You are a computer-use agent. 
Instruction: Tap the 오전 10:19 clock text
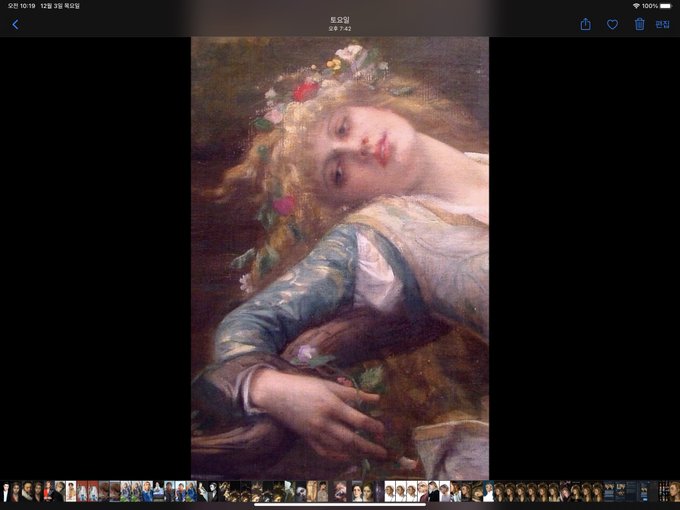[x=21, y=6]
